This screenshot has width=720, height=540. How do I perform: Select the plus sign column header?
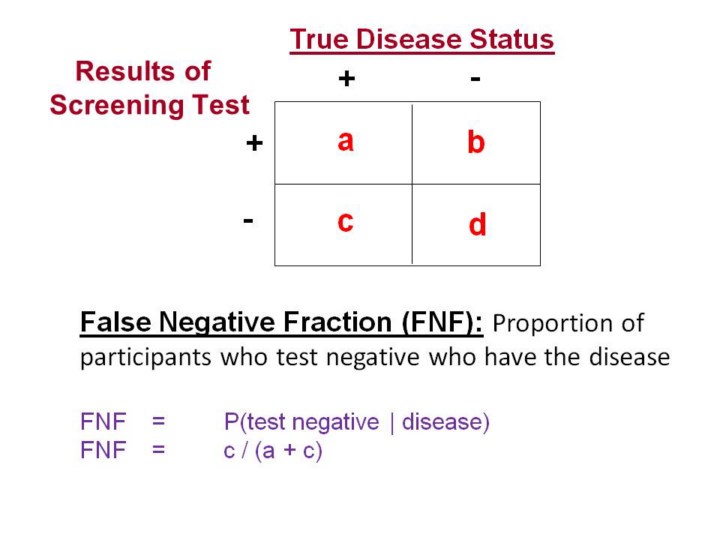click(345, 79)
